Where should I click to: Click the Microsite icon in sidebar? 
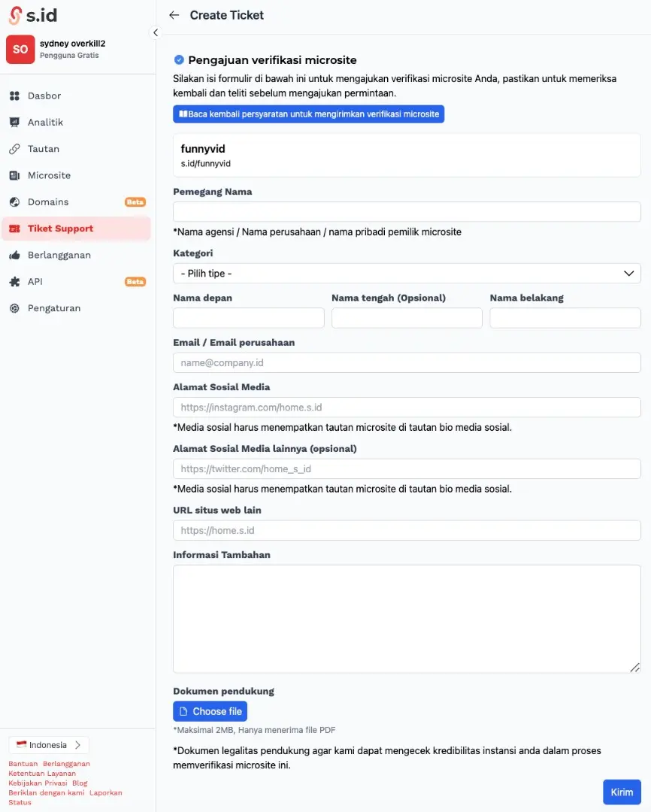[x=14, y=175]
